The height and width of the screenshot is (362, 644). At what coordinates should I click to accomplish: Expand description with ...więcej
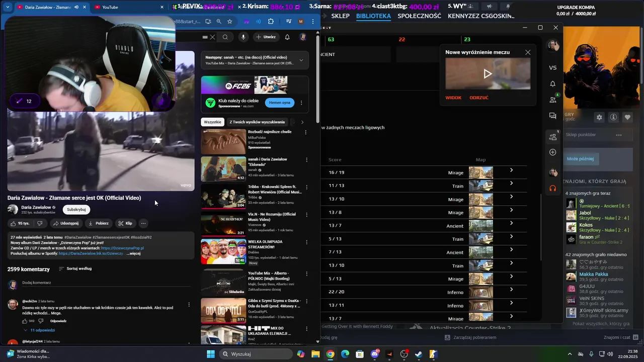[133, 253]
